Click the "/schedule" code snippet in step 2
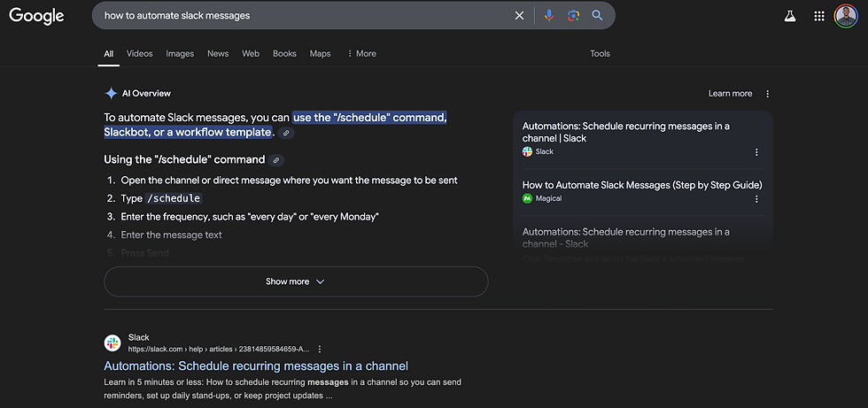 point(174,198)
